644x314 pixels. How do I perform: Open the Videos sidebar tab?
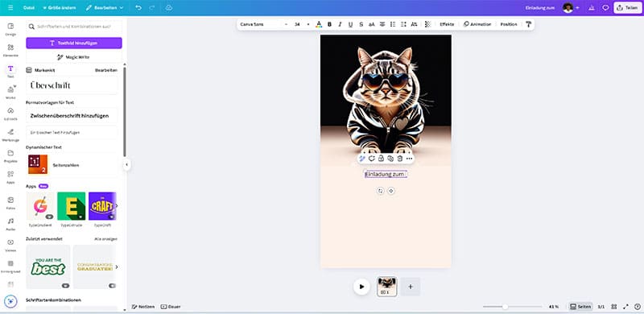[x=10, y=245]
